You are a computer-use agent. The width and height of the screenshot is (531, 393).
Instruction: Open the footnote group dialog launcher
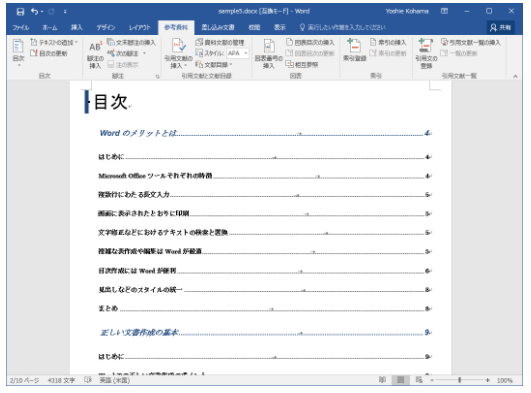[157, 76]
